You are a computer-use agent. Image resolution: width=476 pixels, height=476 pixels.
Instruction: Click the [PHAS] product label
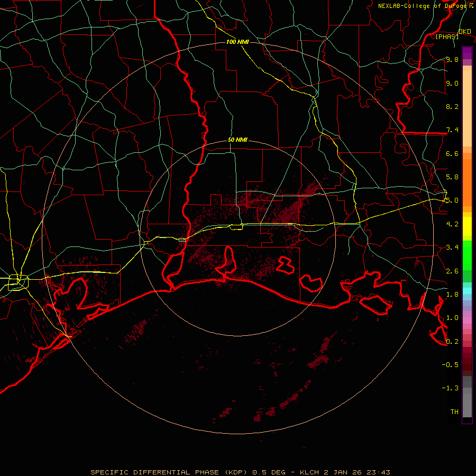[x=447, y=36]
